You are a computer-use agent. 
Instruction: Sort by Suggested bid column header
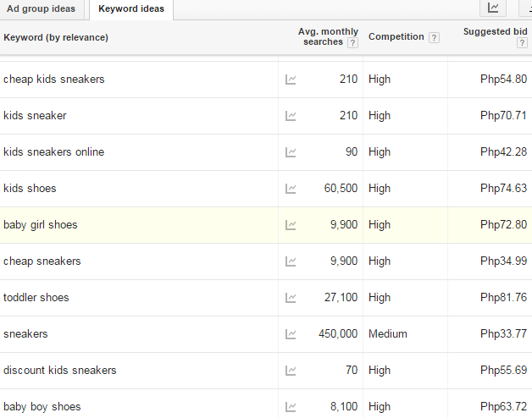point(496,31)
